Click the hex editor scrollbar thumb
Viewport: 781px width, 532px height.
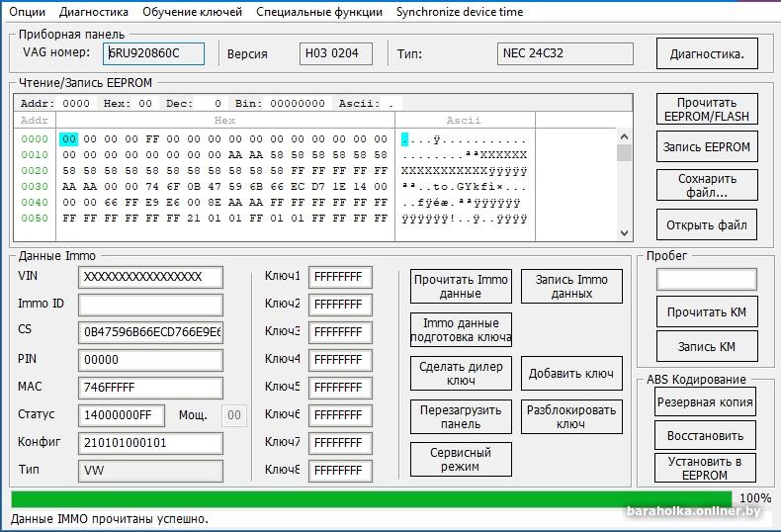tap(624, 153)
